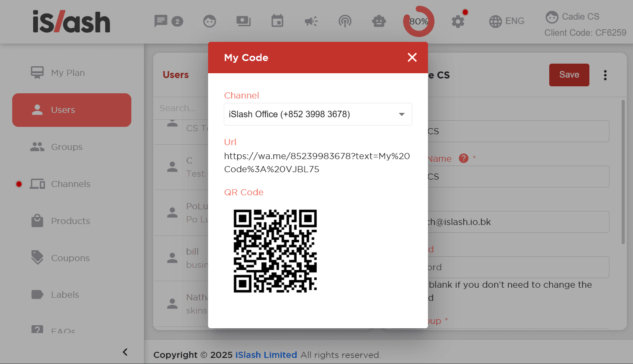
Task: Open the megaphone announcements icon
Action: pyautogui.click(x=311, y=21)
